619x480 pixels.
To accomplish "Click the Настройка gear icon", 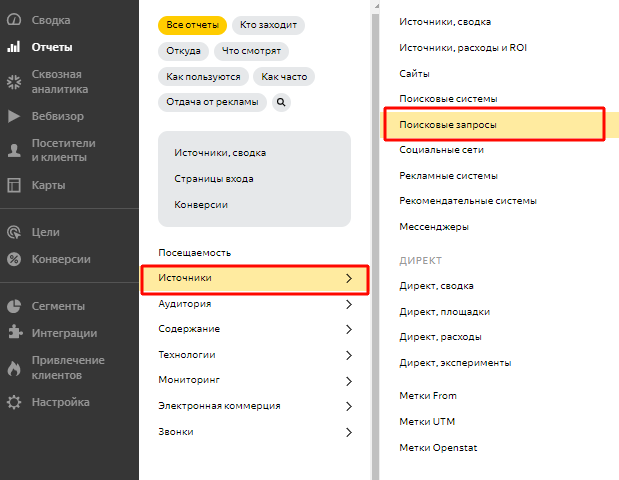I will [x=14, y=402].
